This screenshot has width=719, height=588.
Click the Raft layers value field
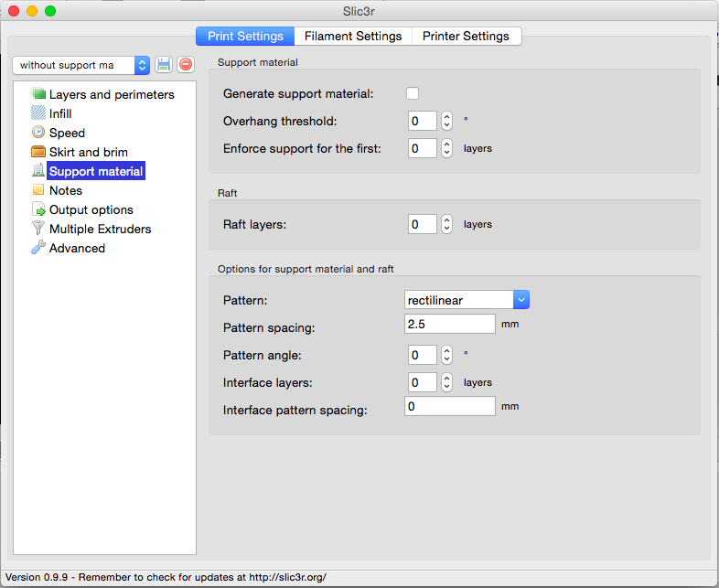coord(423,224)
